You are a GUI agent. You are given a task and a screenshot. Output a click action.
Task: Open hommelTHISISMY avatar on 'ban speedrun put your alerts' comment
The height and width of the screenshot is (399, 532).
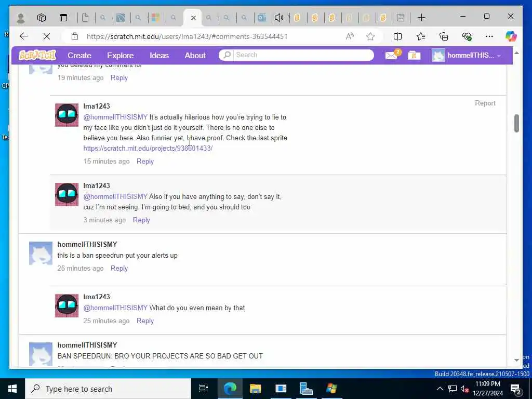[41, 253]
